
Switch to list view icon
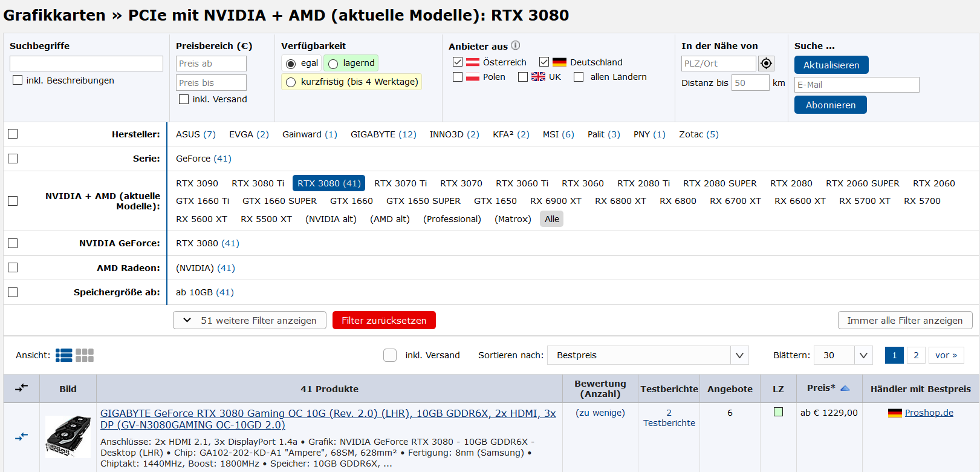(x=64, y=355)
